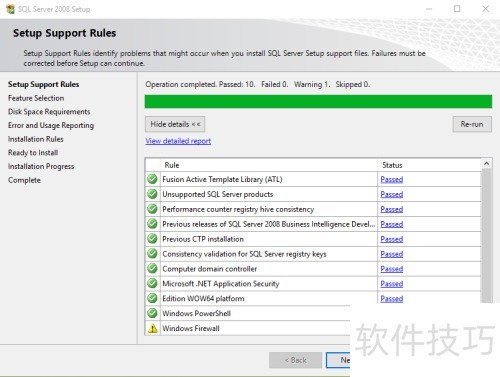This screenshot has height=377, width=500.
Task: Click the check icon beside Consistency validation for SQL Server registry keys
Action: click(152, 254)
